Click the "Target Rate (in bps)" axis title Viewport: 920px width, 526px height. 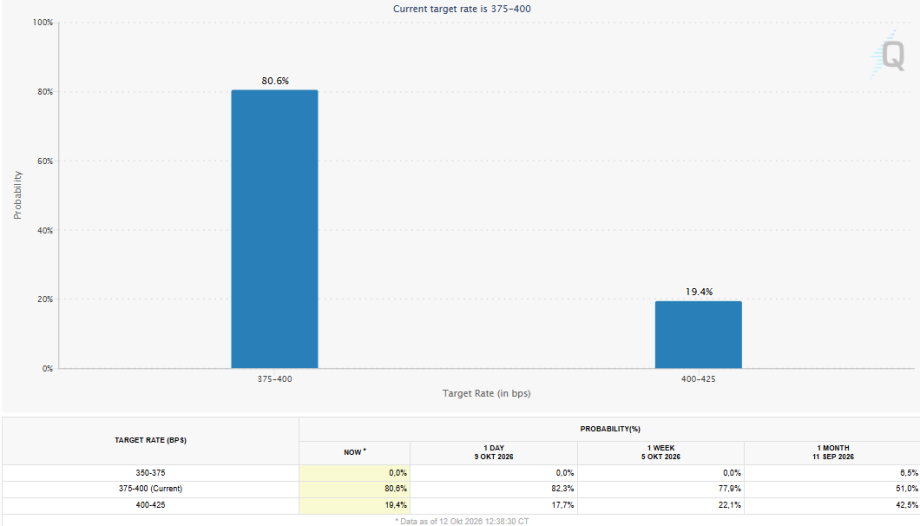tap(486, 393)
